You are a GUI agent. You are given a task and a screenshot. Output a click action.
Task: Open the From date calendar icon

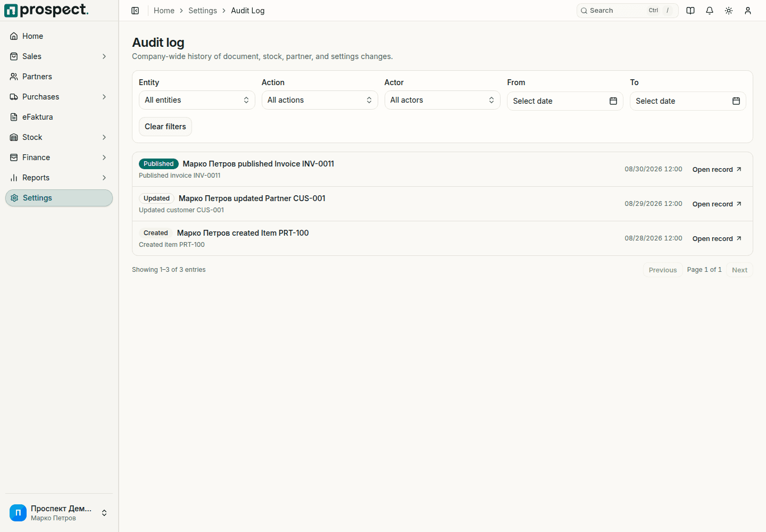click(x=613, y=101)
